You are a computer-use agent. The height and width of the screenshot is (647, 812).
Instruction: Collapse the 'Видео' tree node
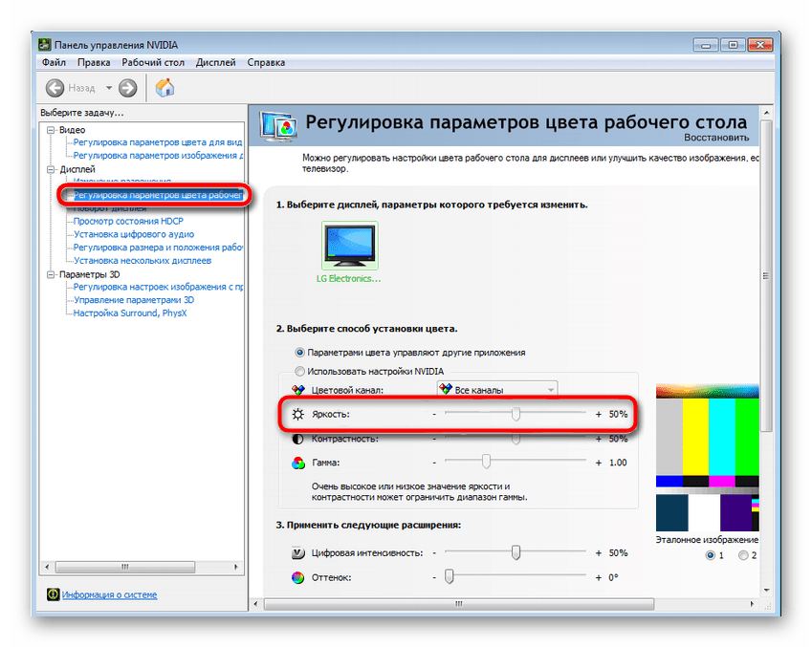(x=51, y=130)
